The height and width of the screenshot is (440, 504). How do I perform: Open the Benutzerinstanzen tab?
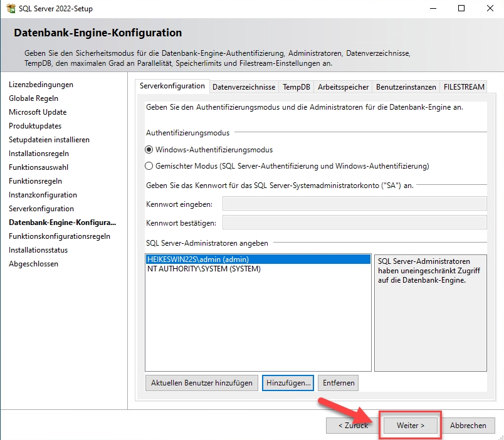pos(406,87)
